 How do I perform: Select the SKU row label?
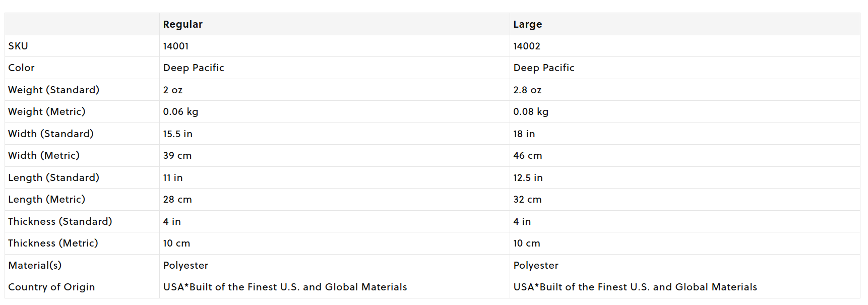(x=18, y=46)
